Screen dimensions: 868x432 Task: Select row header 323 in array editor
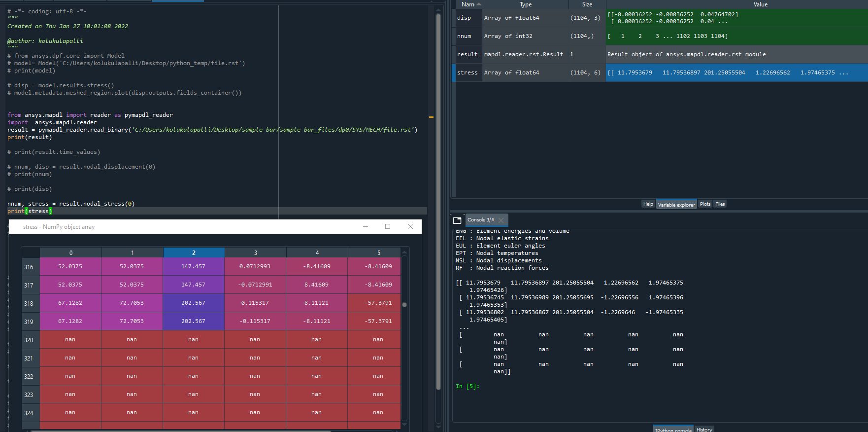pos(31,395)
